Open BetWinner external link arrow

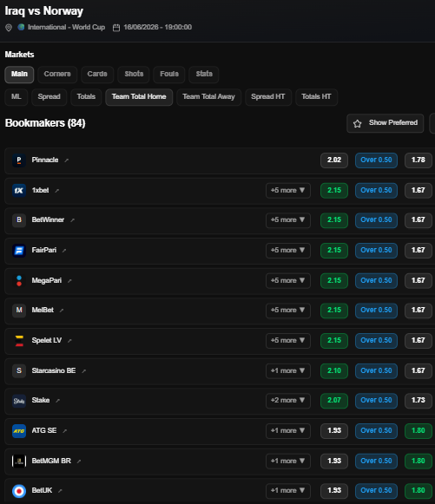[x=72, y=220]
